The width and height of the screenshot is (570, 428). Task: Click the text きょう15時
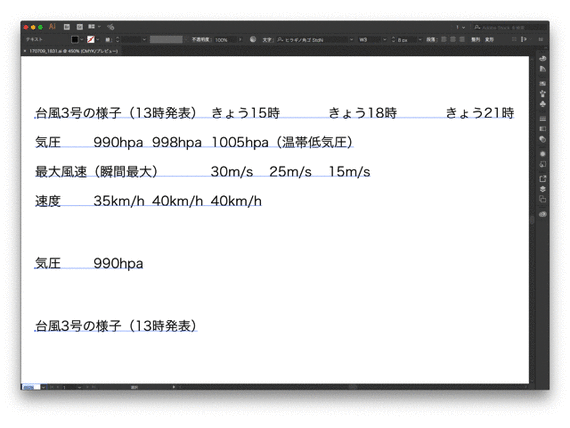point(245,113)
